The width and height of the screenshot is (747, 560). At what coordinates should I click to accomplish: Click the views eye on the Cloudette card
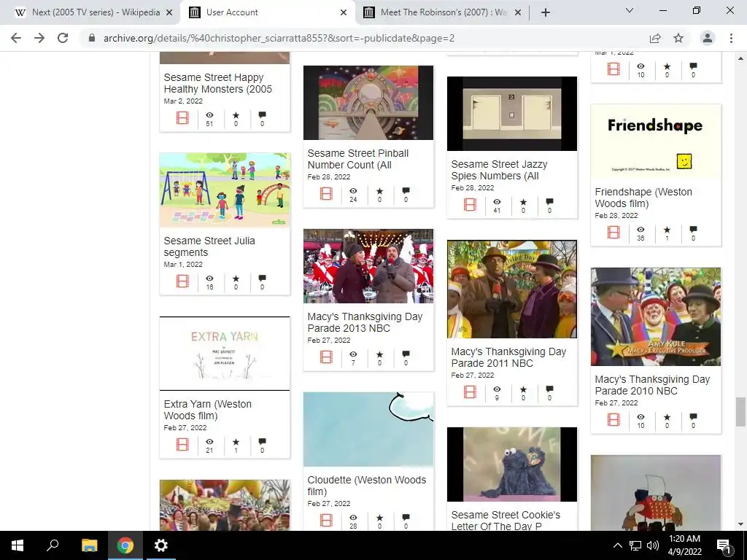(x=353, y=517)
